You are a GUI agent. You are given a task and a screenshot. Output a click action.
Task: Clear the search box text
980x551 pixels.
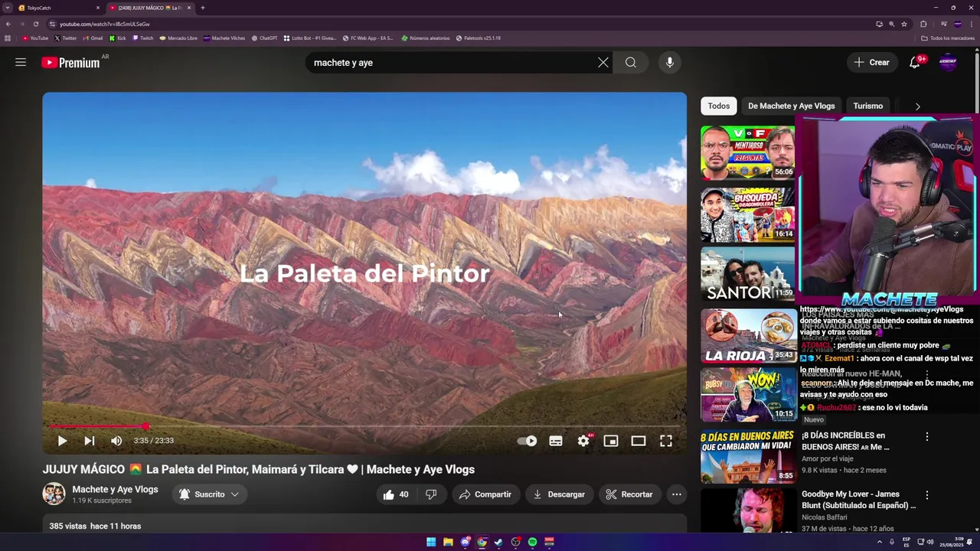coord(603,63)
